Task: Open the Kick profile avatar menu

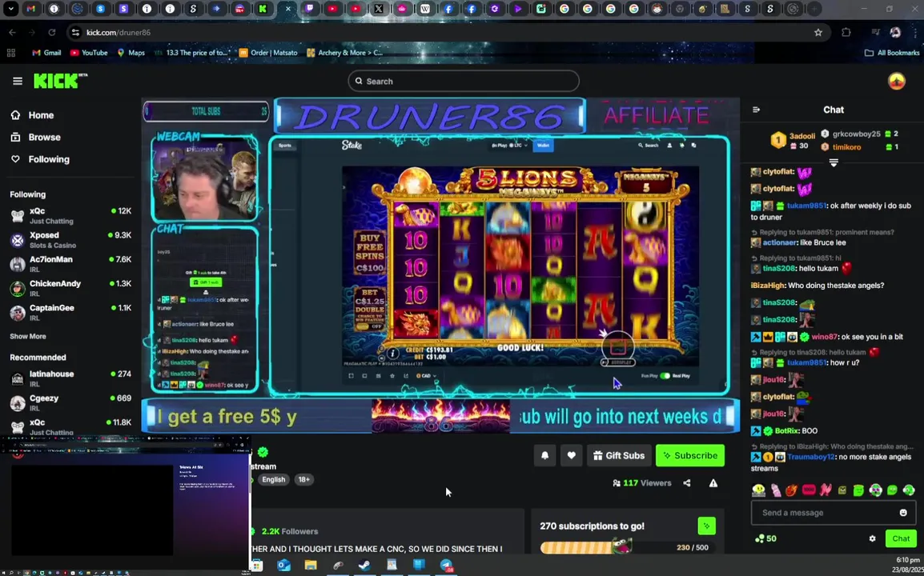Action: pyautogui.click(x=896, y=82)
